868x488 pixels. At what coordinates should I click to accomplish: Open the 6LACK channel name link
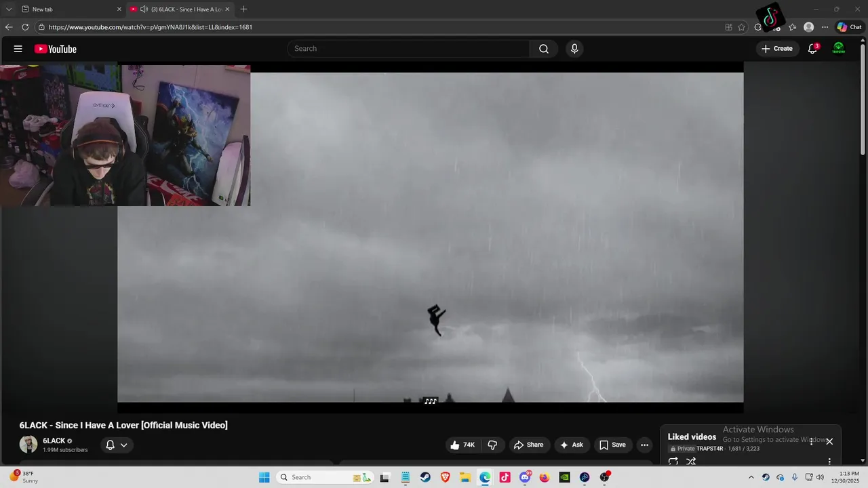point(54,441)
